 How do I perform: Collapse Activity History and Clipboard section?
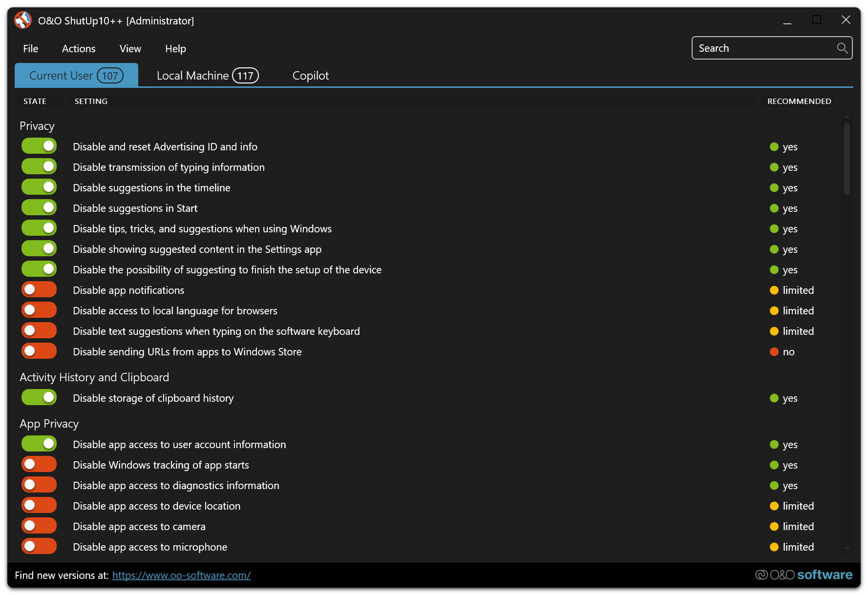click(94, 377)
